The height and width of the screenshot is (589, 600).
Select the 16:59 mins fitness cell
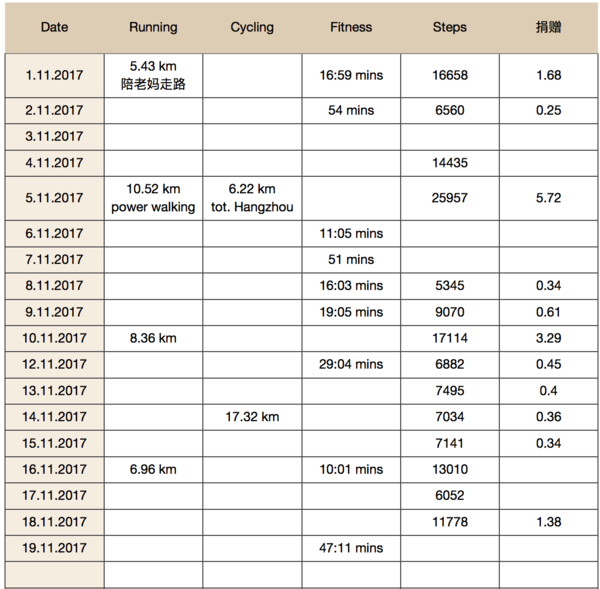coord(351,75)
